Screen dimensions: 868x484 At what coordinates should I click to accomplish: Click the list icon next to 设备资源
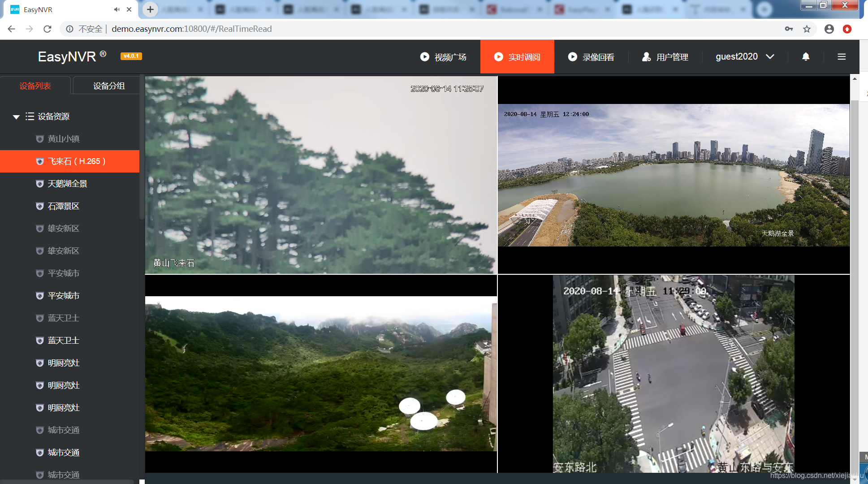pos(30,116)
